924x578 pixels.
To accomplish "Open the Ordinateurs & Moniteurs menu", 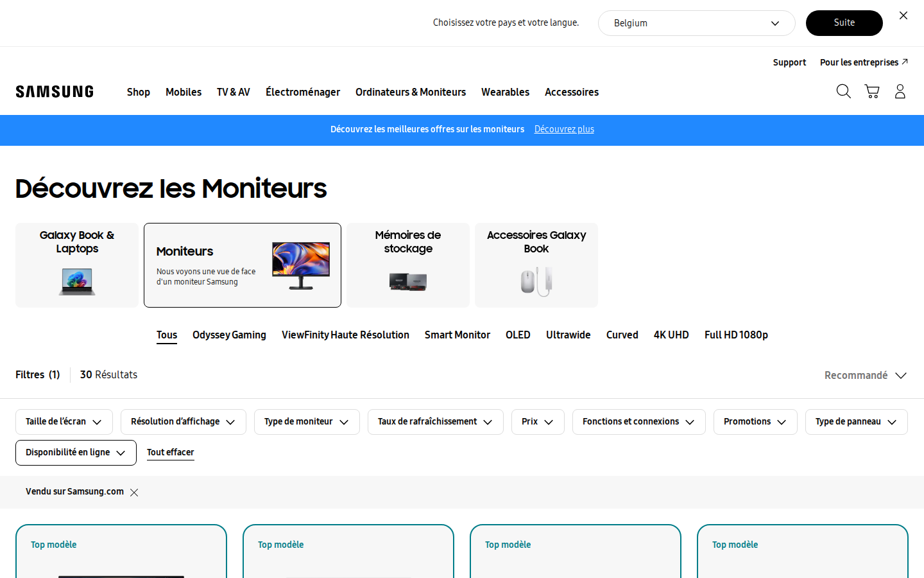I will tap(411, 92).
